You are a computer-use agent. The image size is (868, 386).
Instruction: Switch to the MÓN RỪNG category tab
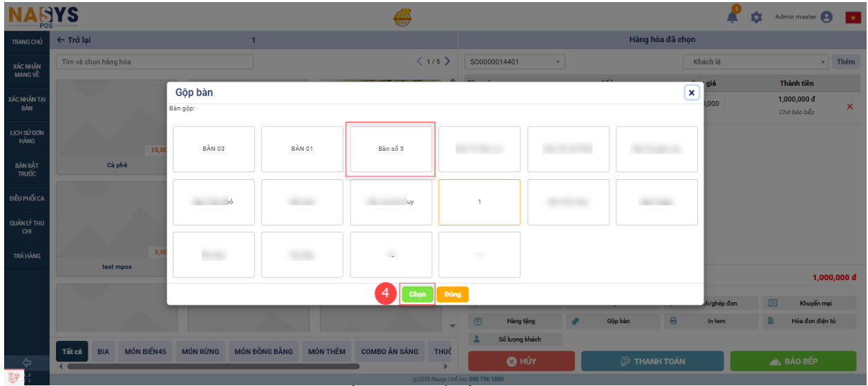[200, 351]
